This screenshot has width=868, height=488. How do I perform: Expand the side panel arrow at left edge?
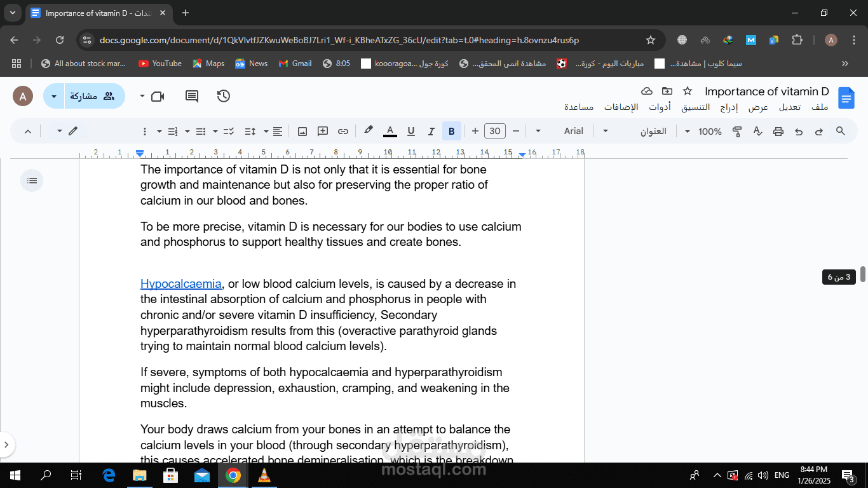coord(6,444)
